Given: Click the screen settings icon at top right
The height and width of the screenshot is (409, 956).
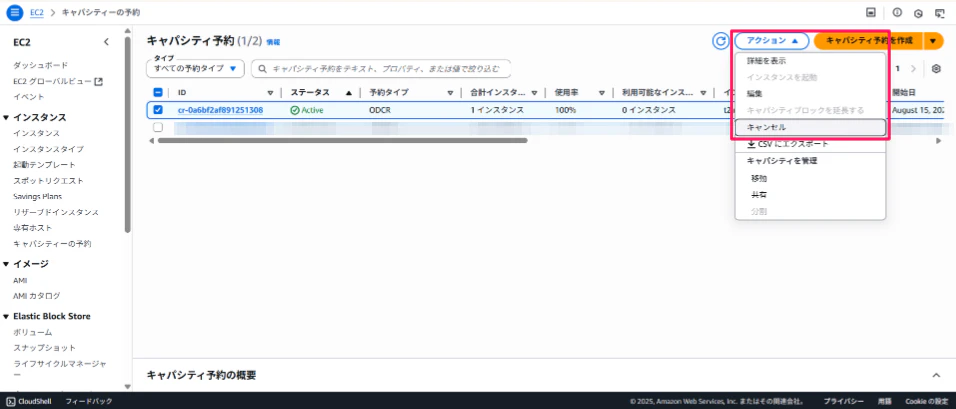Looking at the screenshot, I should point(939,13).
